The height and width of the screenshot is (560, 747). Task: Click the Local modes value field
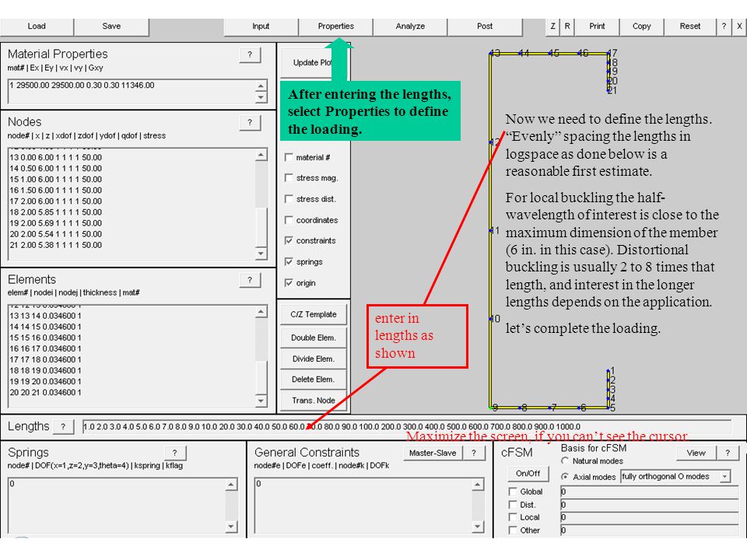[649, 518]
